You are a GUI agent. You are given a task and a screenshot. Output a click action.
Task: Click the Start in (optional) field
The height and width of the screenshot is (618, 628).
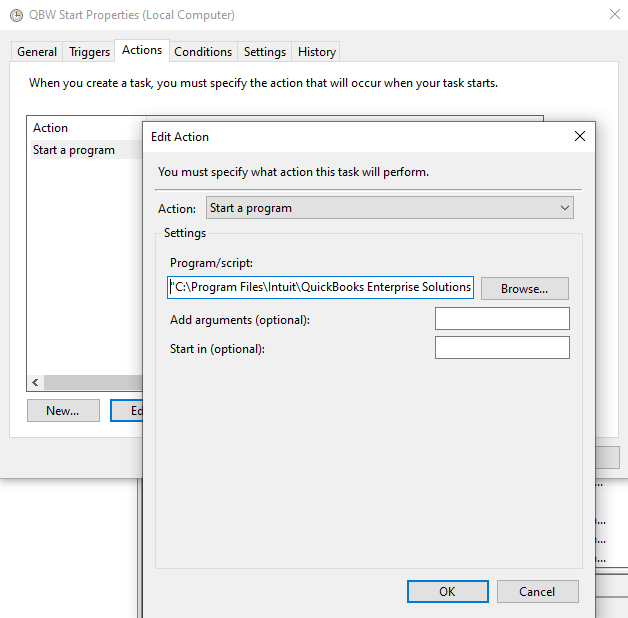[502, 348]
